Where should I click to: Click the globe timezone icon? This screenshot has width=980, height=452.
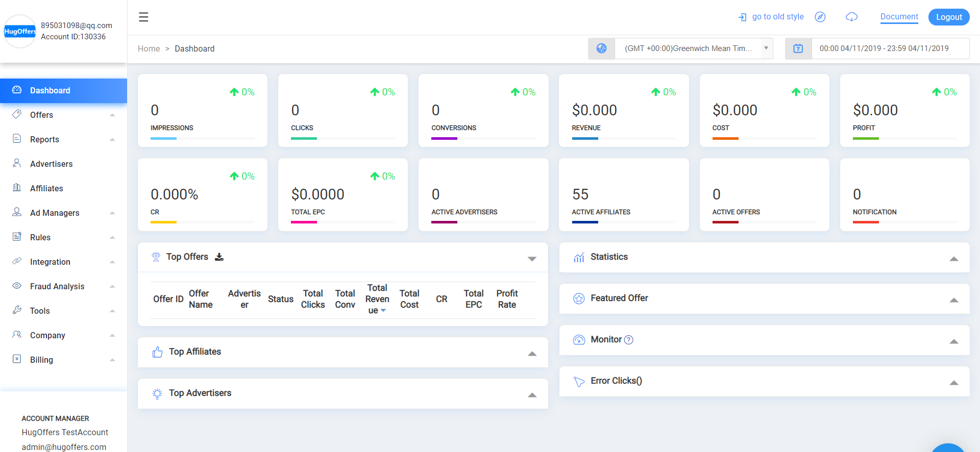602,48
